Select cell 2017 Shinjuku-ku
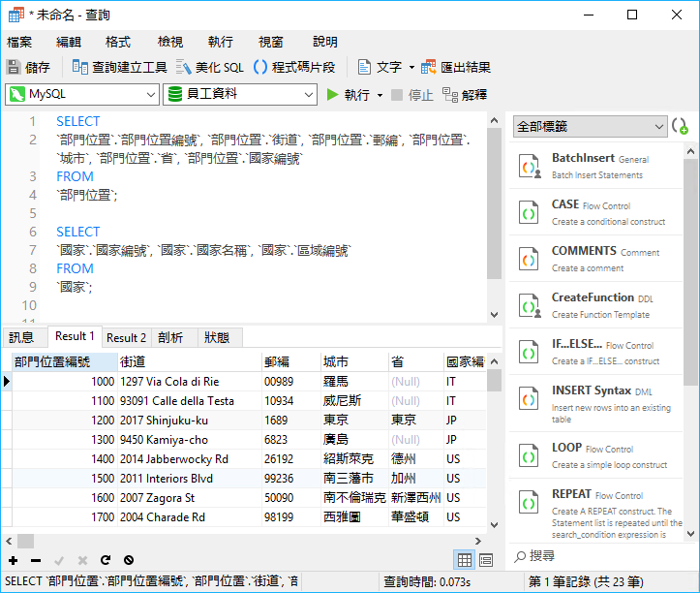The width and height of the screenshot is (700, 593). (190, 421)
